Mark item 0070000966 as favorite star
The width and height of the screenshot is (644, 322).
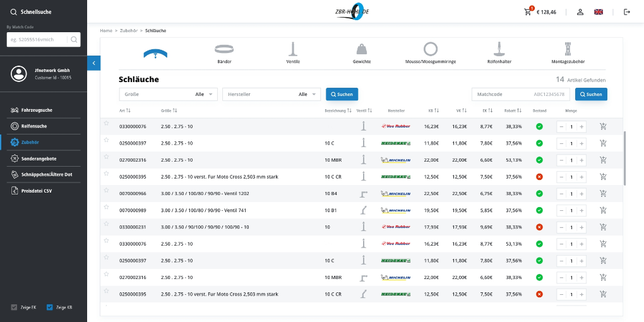click(x=106, y=190)
